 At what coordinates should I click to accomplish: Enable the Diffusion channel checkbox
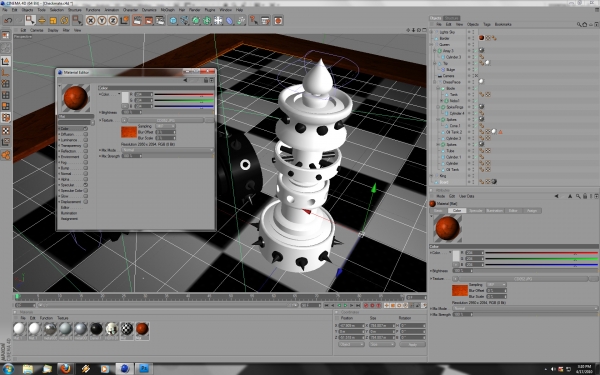pos(85,134)
